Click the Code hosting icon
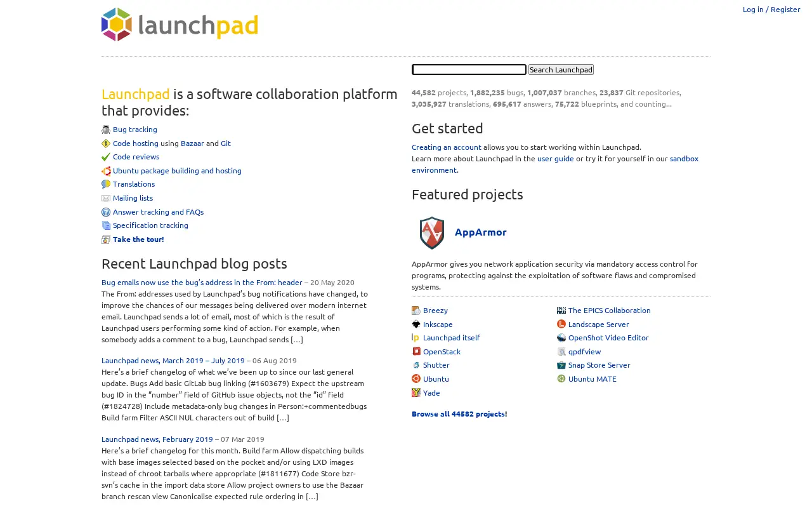This screenshot has width=812, height=508. point(106,144)
